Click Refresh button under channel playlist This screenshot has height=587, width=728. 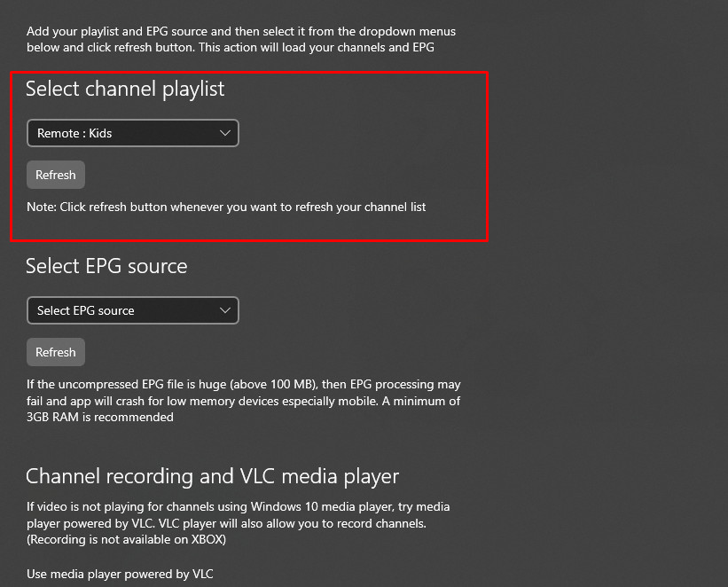click(56, 175)
